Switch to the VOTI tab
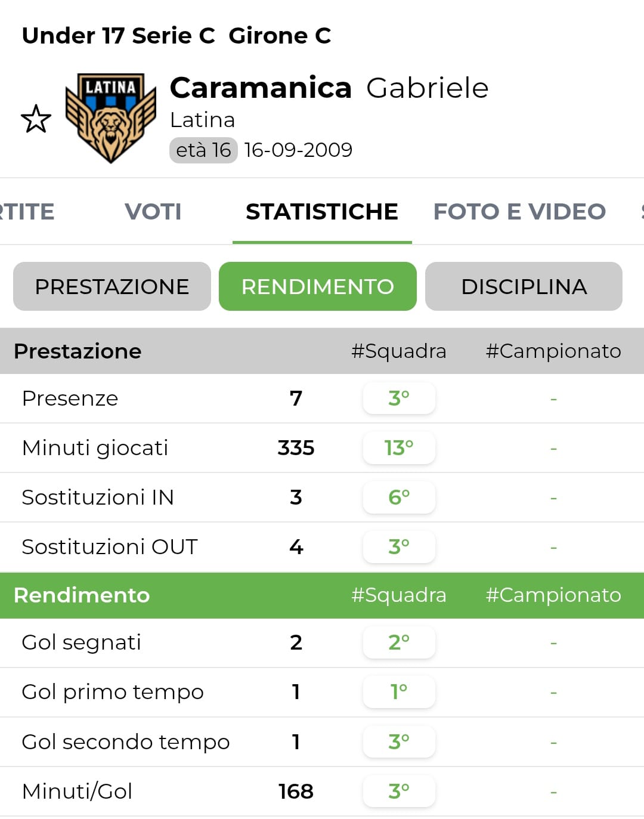Viewport: 644px width, 819px height. [153, 212]
